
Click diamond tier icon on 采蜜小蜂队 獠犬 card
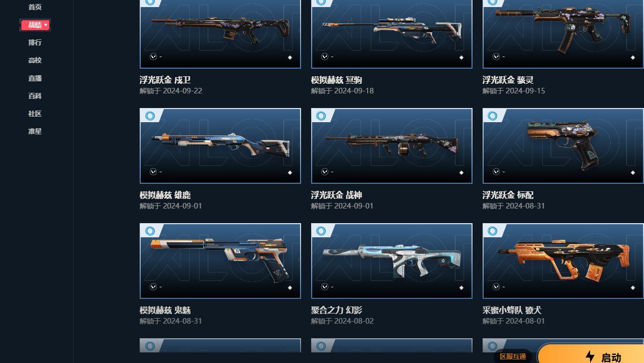tap(633, 288)
